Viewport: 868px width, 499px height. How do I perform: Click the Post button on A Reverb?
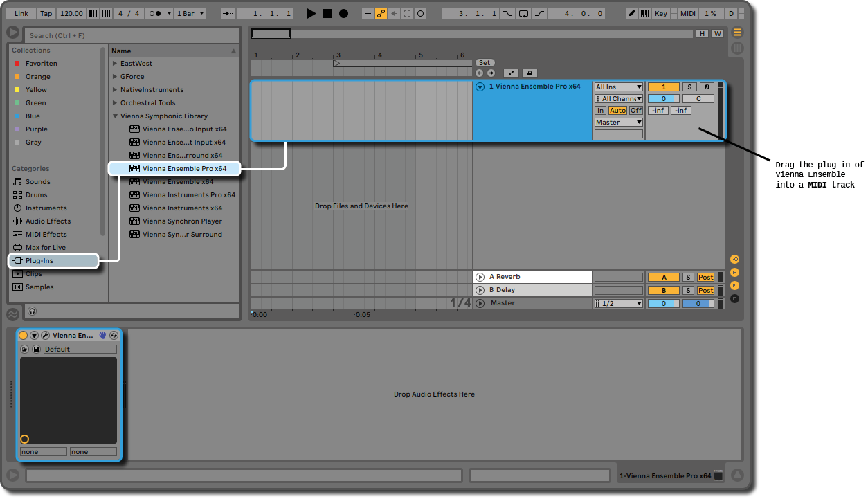[705, 277]
